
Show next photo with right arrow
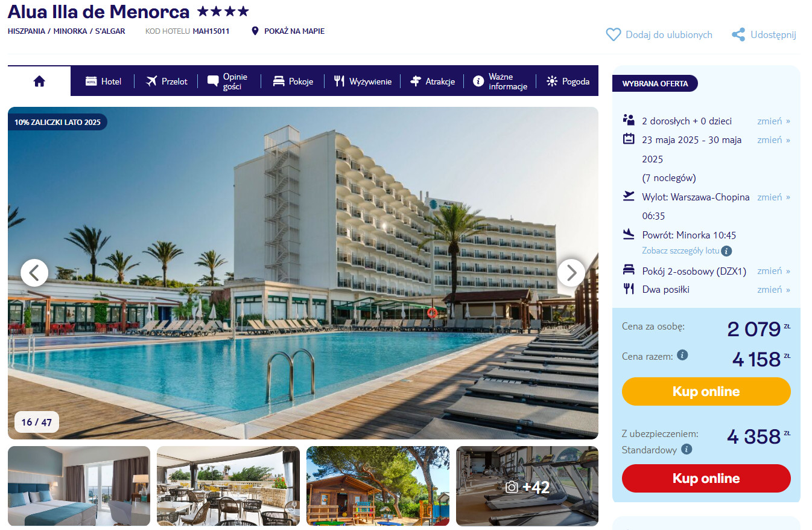(x=571, y=273)
